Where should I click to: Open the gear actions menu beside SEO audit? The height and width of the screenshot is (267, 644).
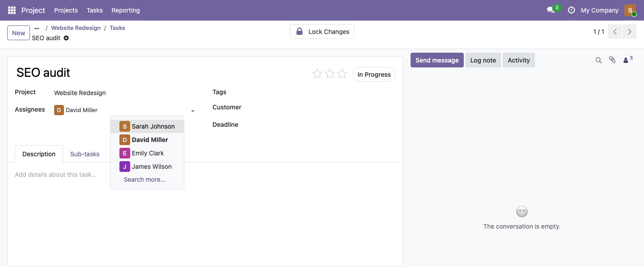coord(66,38)
